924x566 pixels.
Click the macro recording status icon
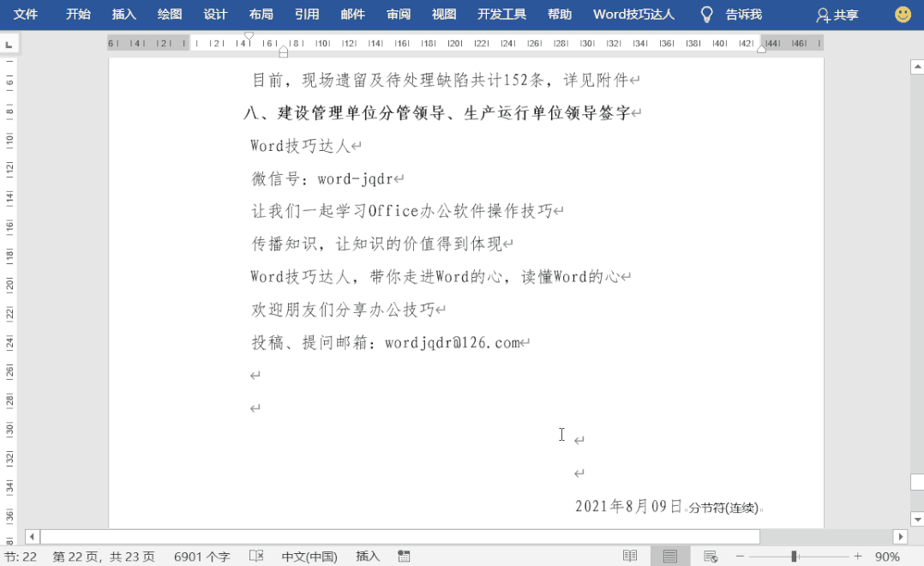pos(404,557)
